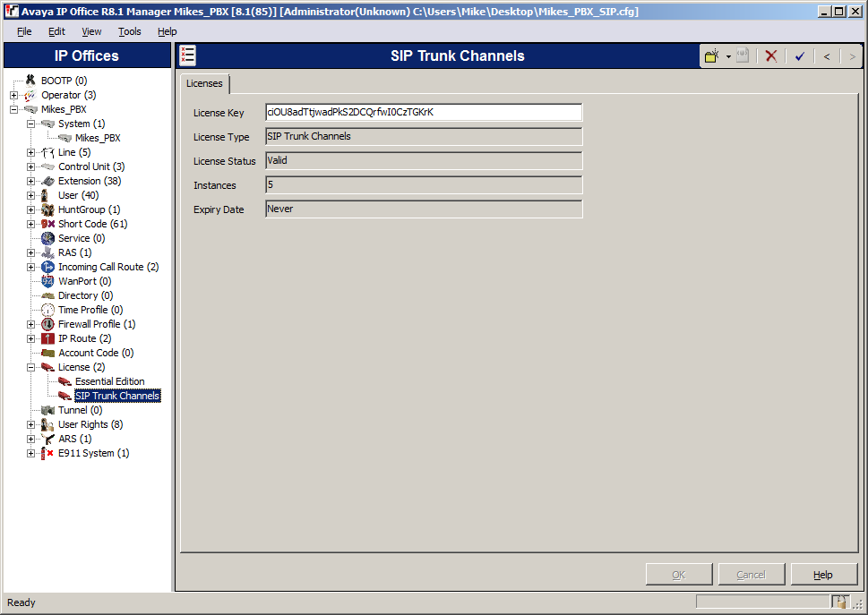Go to next record arrow
The width and height of the screenshot is (868, 615).
click(852, 56)
